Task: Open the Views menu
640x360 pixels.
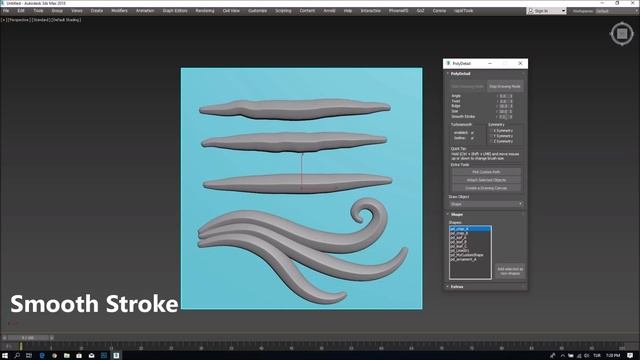Action: click(x=77, y=11)
